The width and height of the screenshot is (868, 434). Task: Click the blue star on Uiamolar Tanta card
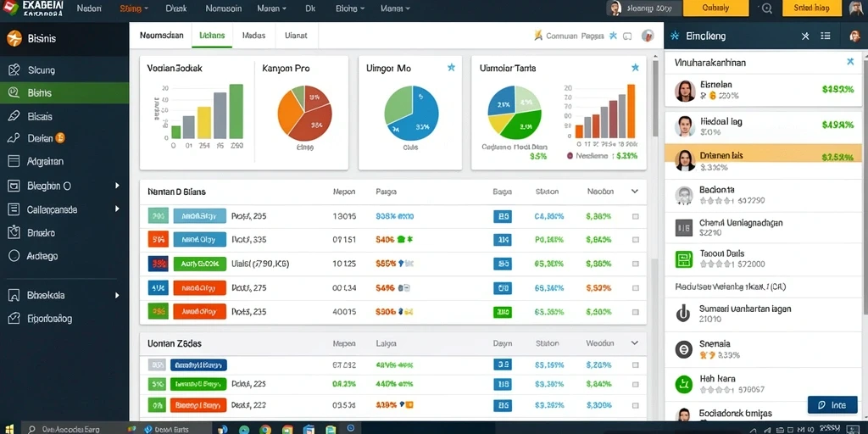pyautogui.click(x=635, y=68)
